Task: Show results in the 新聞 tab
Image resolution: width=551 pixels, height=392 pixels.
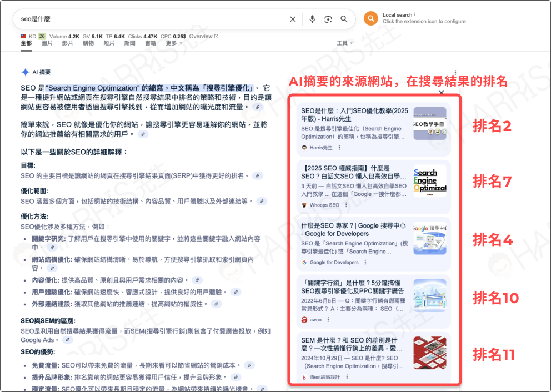Action: tap(129, 43)
